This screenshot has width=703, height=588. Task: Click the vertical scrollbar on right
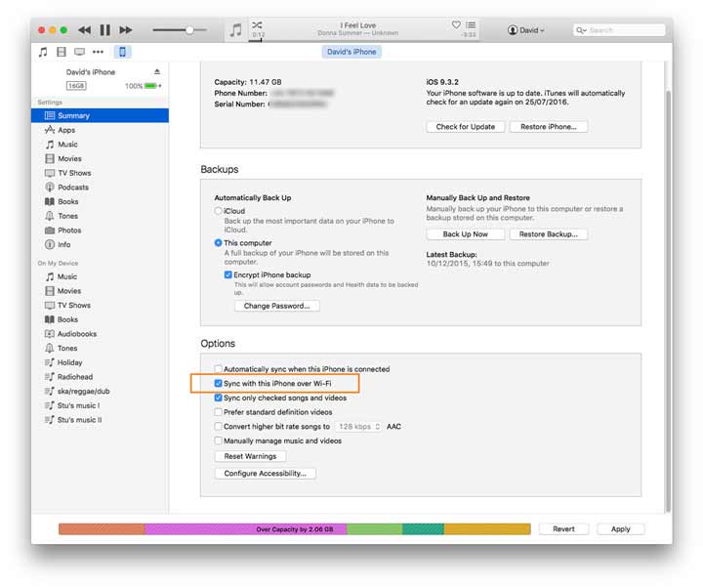tap(669, 301)
